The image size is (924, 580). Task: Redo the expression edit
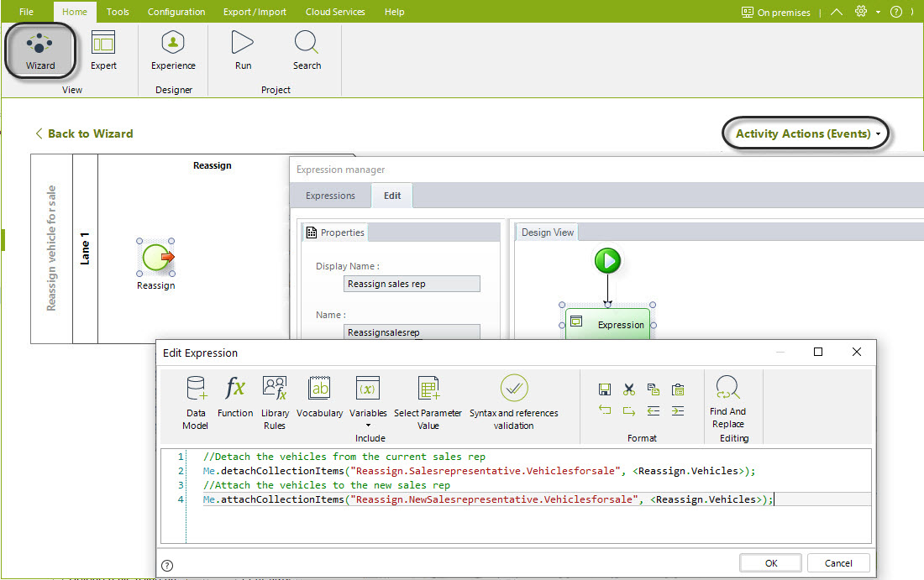(x=629, y=410)
